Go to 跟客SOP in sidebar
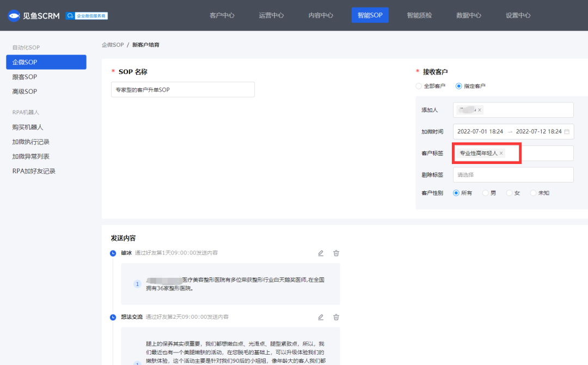The height and width of the screenshot is (365, 588). click(x=24, y=77)
